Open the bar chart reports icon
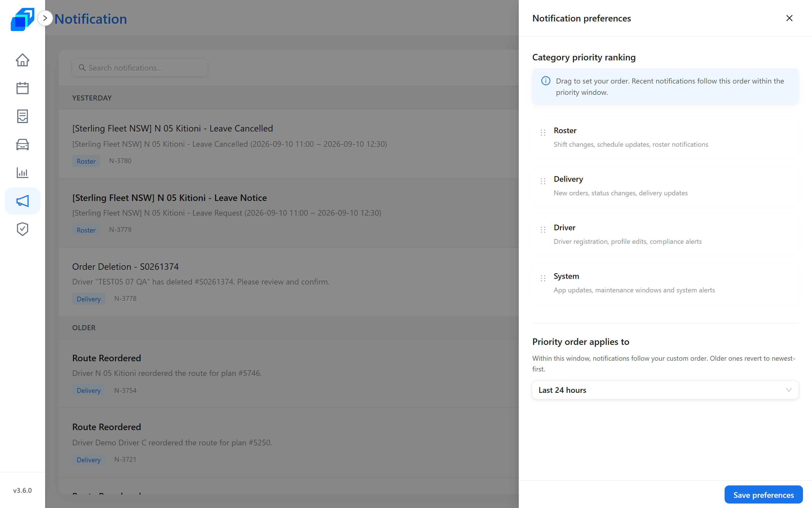The image size is (812, 508). pyautogui.click(x=23, y=173)
